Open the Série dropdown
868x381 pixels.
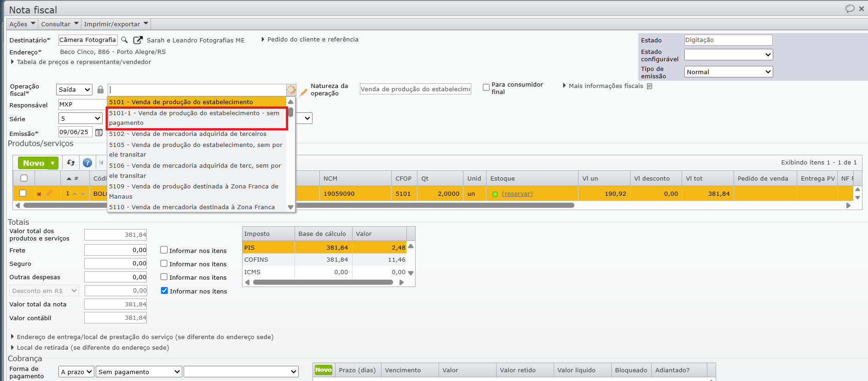pyautogui.click(x=81, y=118)
